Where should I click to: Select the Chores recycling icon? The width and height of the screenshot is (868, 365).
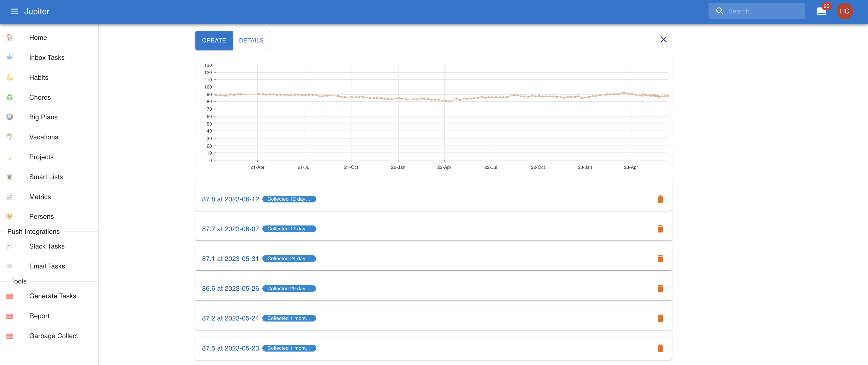[x=10, y=97]
